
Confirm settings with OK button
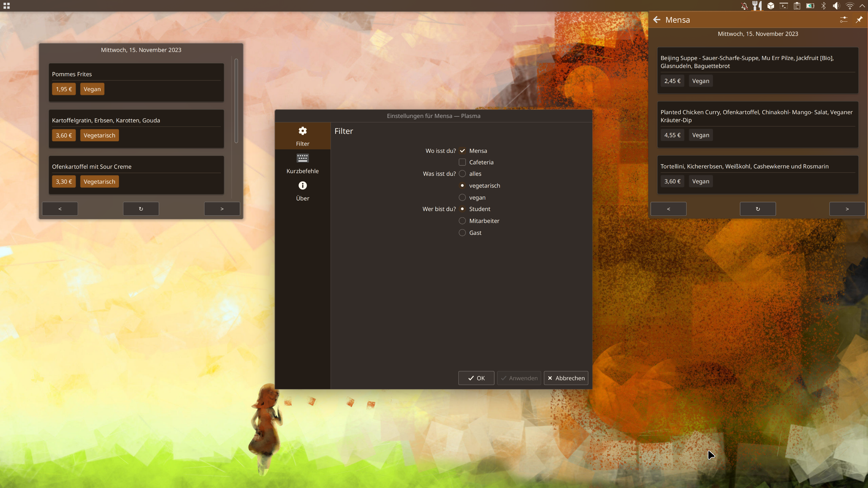pyautogui.click(x=476, y=378)
